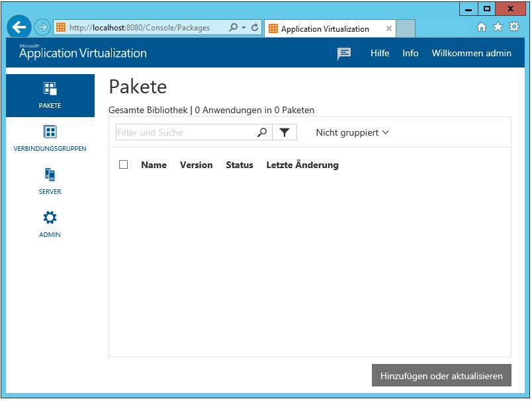Image resolution: width=532 pixels, height=401 pixels.
Task: Open the browser favorites star icon
Action: point(498,27)
